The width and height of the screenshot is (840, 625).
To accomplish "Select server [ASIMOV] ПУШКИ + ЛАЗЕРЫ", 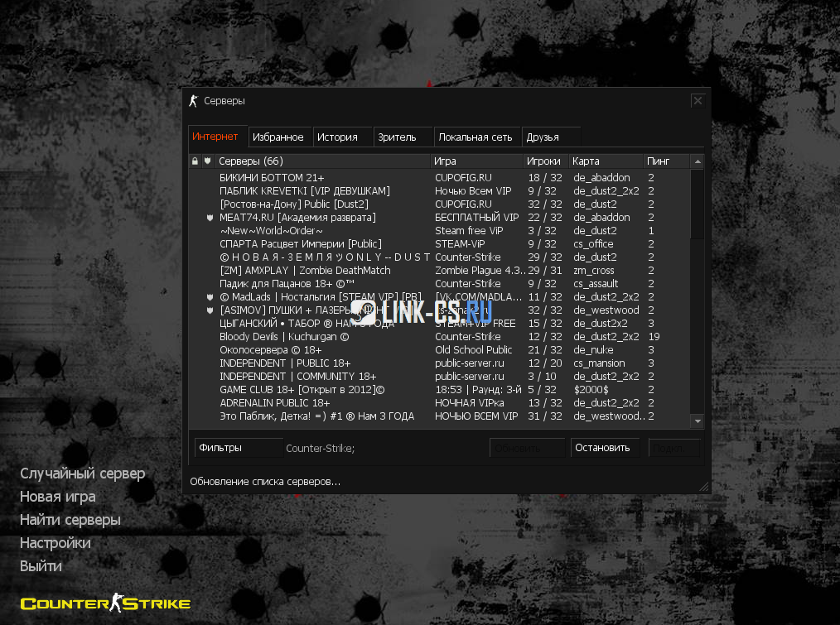I will pos(439,310).
